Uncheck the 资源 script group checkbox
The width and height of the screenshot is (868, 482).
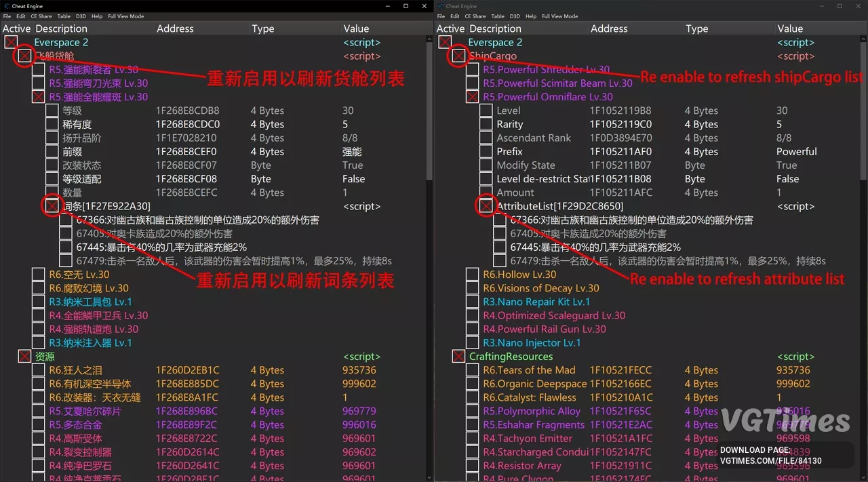(x=24, y=357)
